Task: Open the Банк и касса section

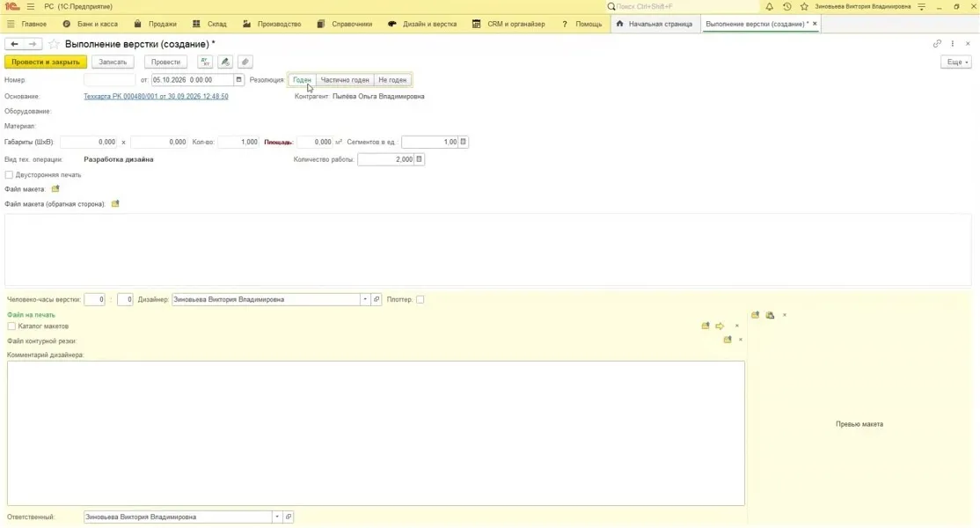Action: 90,24
